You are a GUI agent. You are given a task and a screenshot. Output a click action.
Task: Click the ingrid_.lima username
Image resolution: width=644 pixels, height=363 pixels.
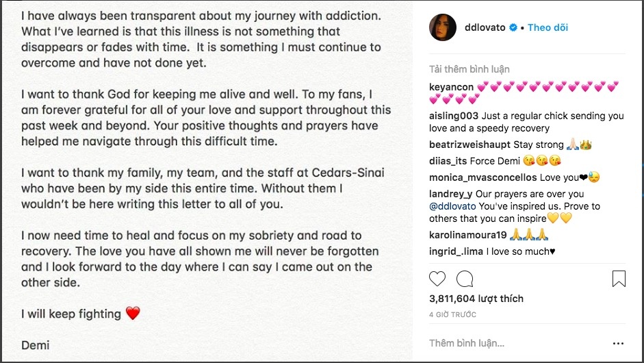point(456,251)
